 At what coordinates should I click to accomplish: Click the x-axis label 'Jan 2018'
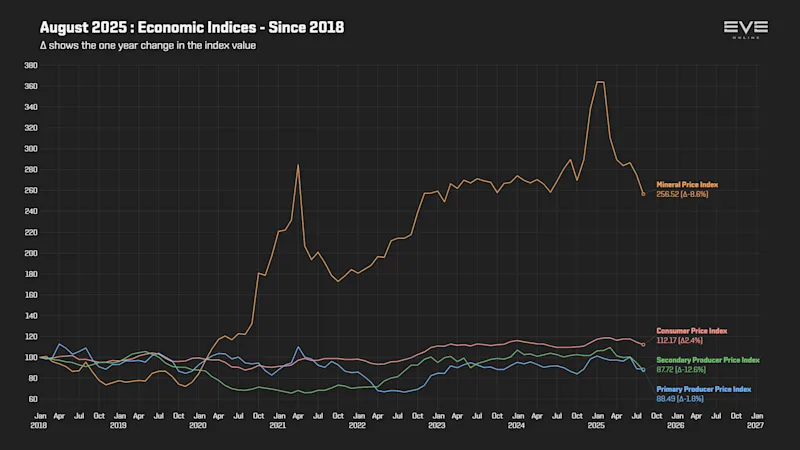[39, 421]
